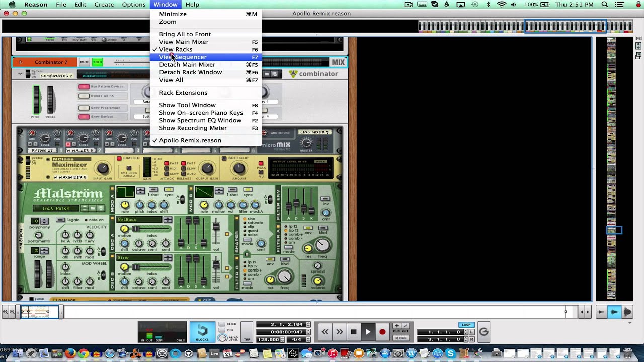This screenshot has width=644, height=362.
Task: Toggle legato on the Malström
Action: click(x=60, y=220)
